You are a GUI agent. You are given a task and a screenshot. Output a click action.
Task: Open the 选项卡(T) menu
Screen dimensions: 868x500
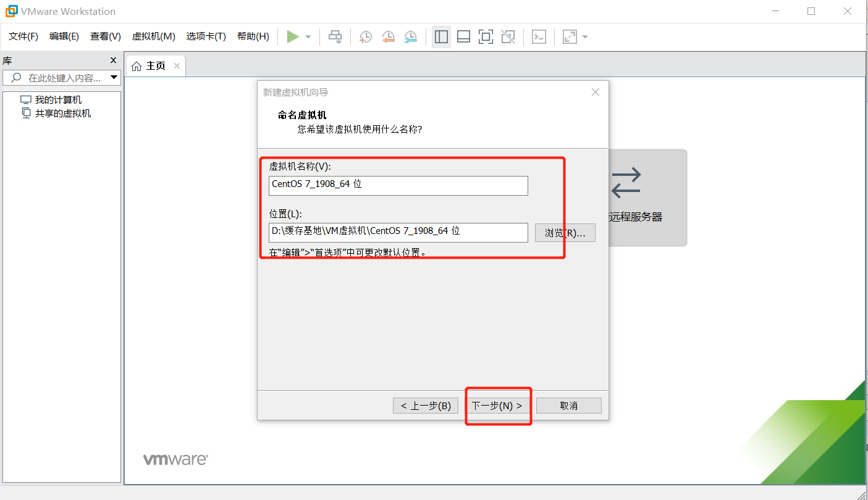(x=206, y=36)
